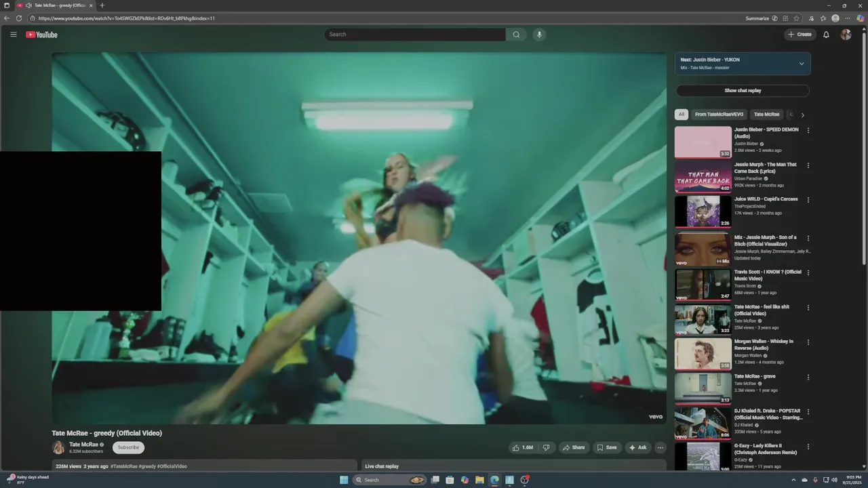Dislike the greedy video
Image resolution: width=868 pixels, height=488 pixels.
point(546,447)
